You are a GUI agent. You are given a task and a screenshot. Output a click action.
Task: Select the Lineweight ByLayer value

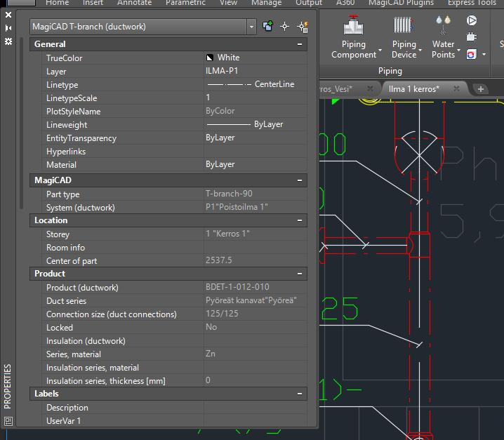(x=256, y=124)
